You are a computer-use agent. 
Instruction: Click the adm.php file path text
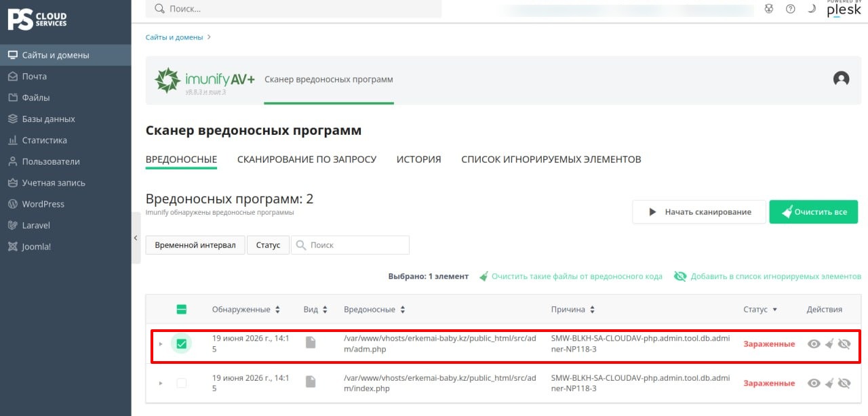click(x=440, y=344)
